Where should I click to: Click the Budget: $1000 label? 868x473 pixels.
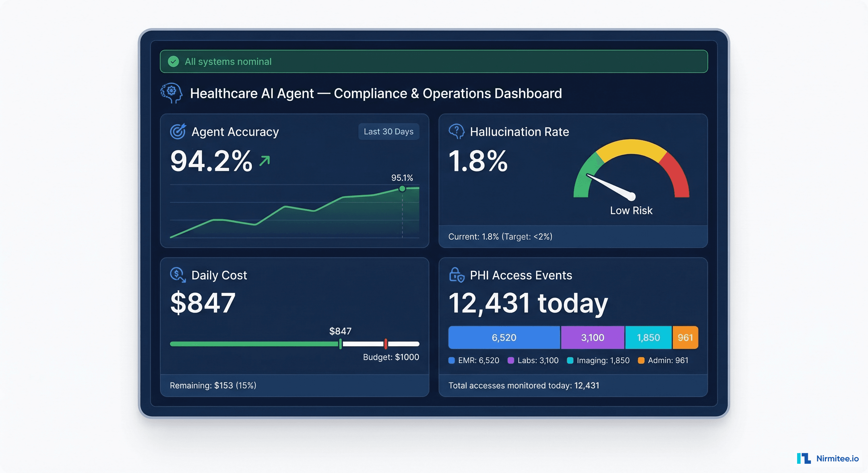point(391,357)
